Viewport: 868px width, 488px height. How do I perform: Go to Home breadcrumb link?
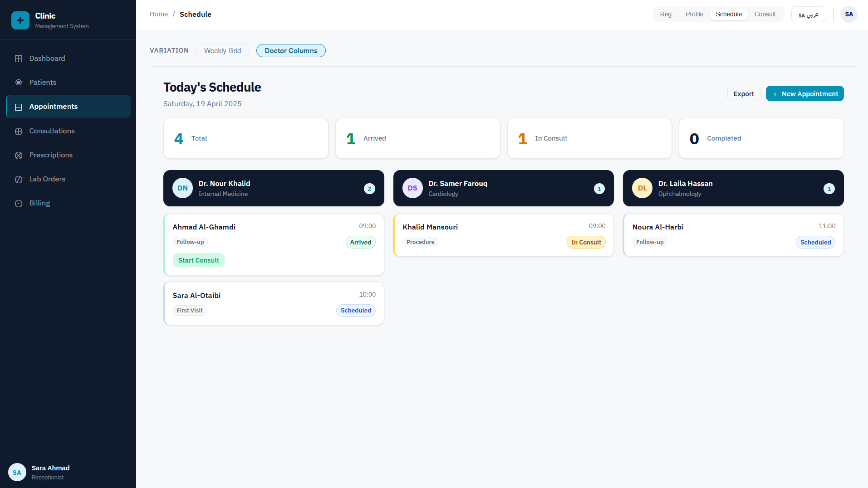159,15
